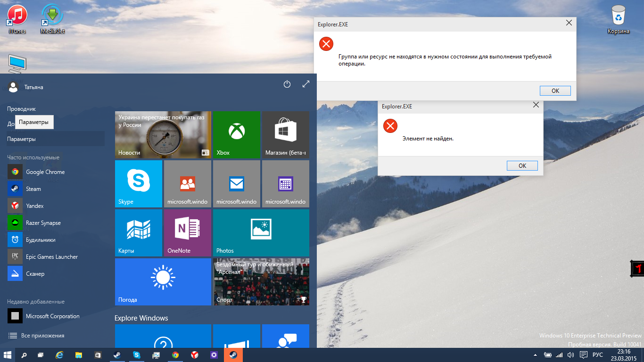Open the Xbox tile
This screenshot has width=644, height=362.
tap(237, 135)
